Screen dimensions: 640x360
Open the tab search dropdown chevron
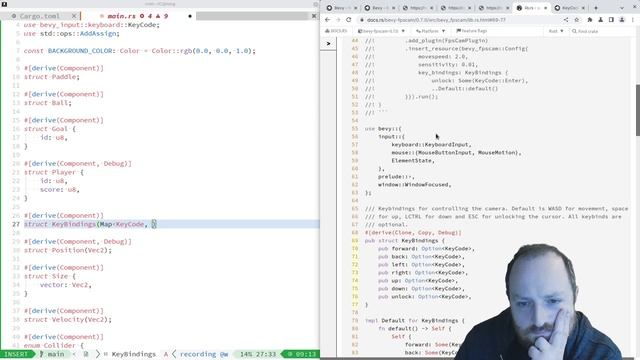click(x=622, y=8)
